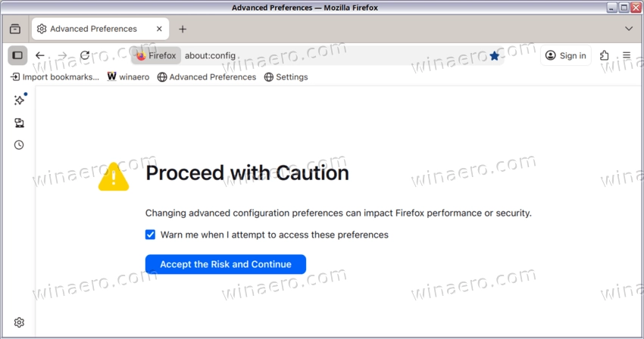Open synced tabs icon in sidebar
Image resolution: width=644 pixels, height=339 pixels.
pyautogui.click(x=19, y=123)
